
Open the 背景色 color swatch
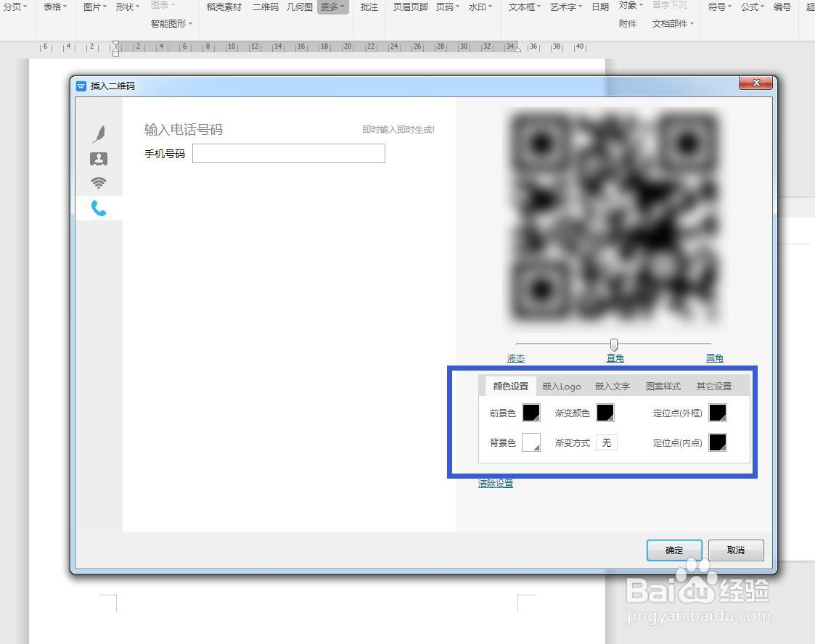pyautogui.click(x=531, y=442)
